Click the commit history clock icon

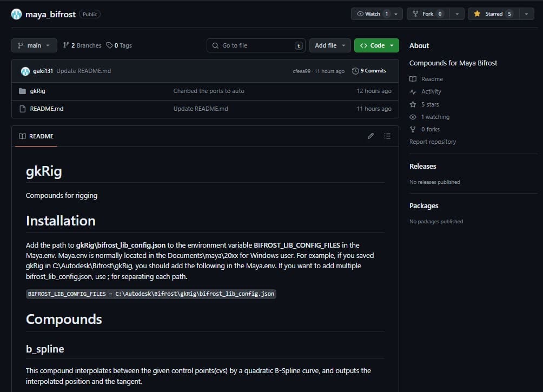click(355, 71)
